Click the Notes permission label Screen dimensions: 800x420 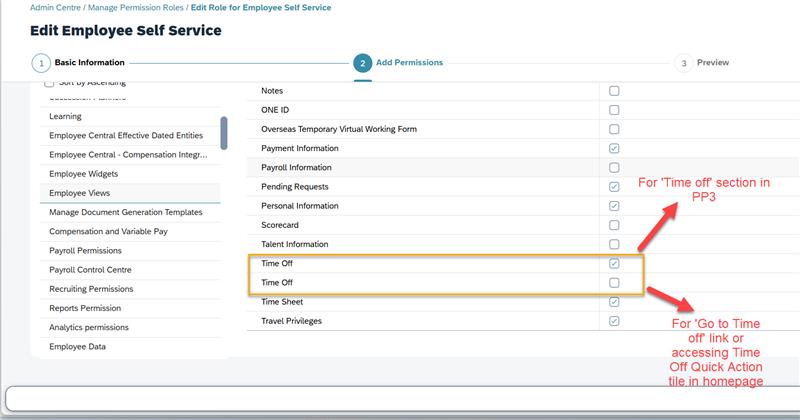pos(272,91)
